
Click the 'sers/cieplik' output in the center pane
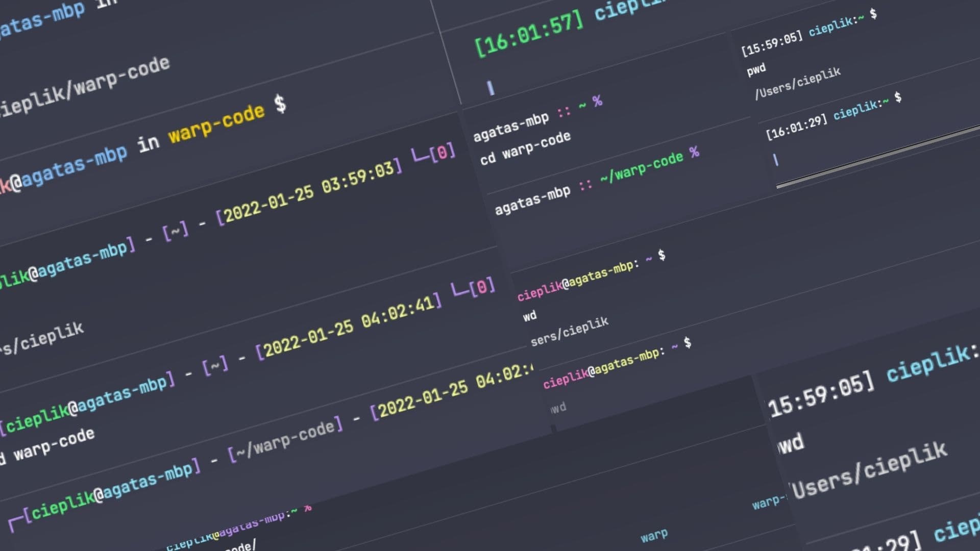[x=569, y=332]
